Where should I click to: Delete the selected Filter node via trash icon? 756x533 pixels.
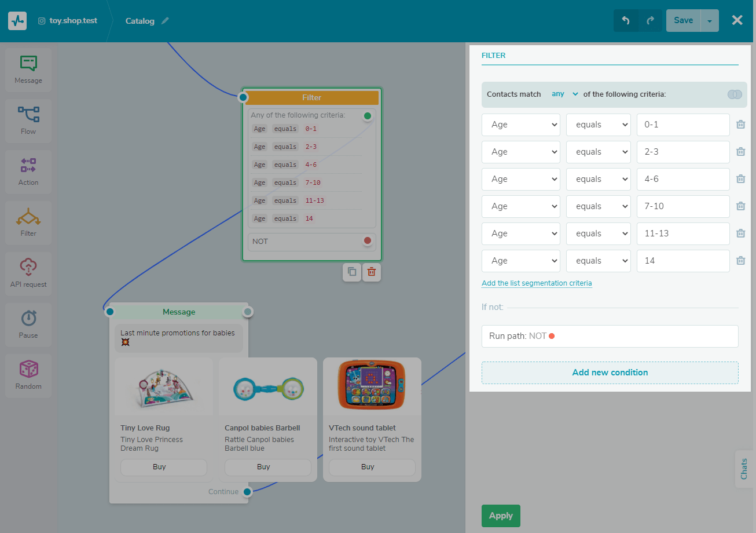point(371,272)
